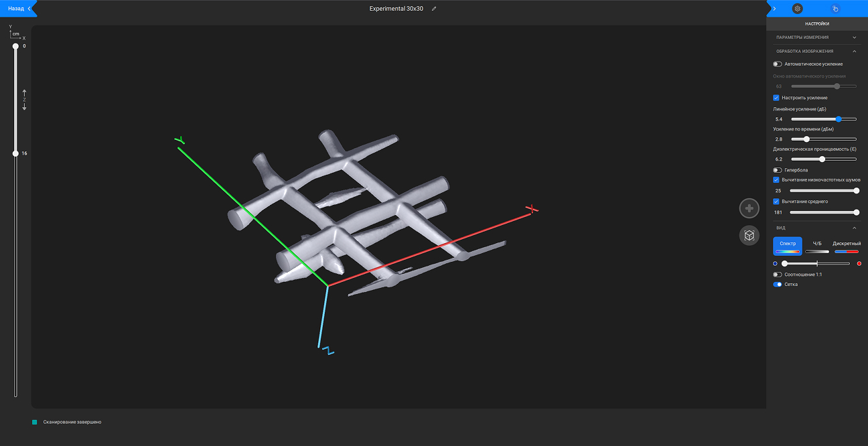Image resolution: width=868 pixels, height=446 pixels.
Task: Click the Линейное усиление slider handle
Action: (839, 119)
